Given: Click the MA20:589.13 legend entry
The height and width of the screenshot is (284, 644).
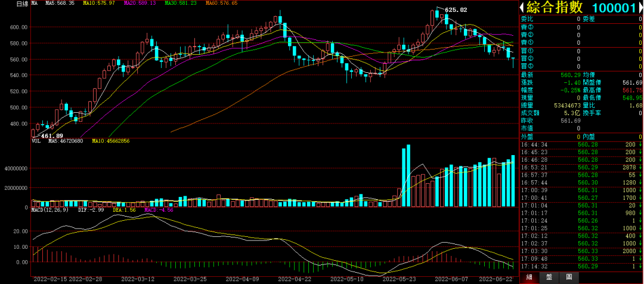Looking at the screenshot, I should (139, 4).
